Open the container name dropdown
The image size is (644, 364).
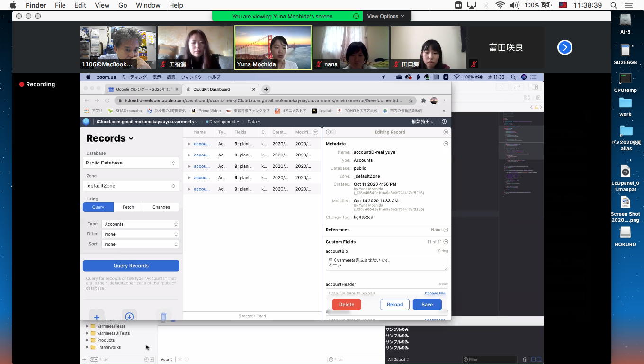coord(147,122)
